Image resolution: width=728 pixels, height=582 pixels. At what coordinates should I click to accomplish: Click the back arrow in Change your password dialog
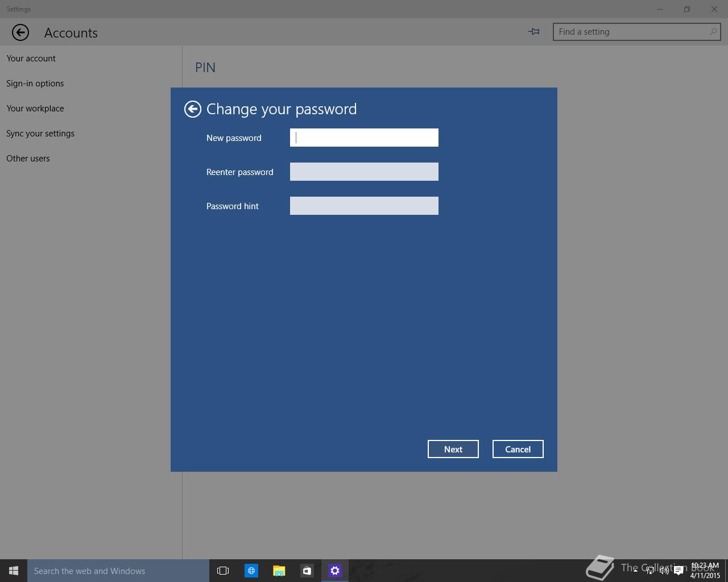pyautogui.click(x=193, y=109)
